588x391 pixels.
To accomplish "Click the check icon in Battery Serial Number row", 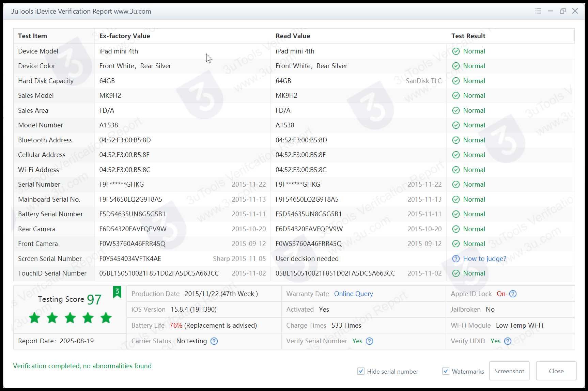I will pyautogui.click(x=456, y=214).
